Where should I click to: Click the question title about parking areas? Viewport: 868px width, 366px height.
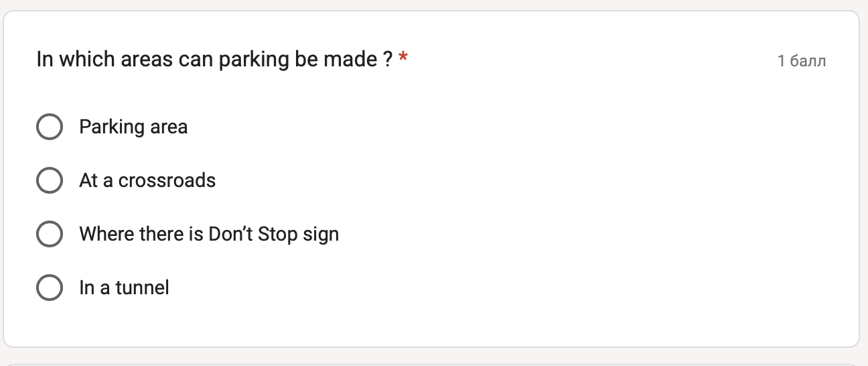pyautogui.click(x=214, y=60)
